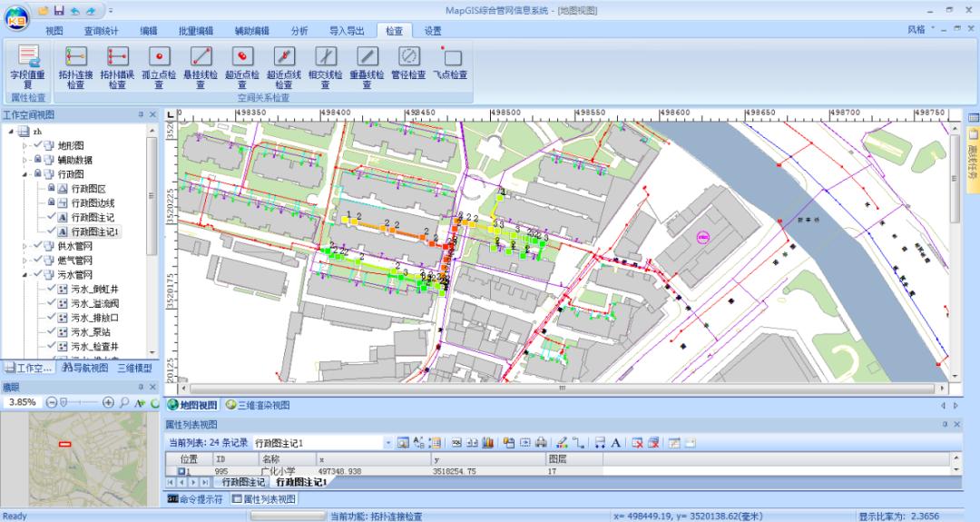980x522 pixels.
Task: Collapse the zh root tree node
Action: pos(11,132)
